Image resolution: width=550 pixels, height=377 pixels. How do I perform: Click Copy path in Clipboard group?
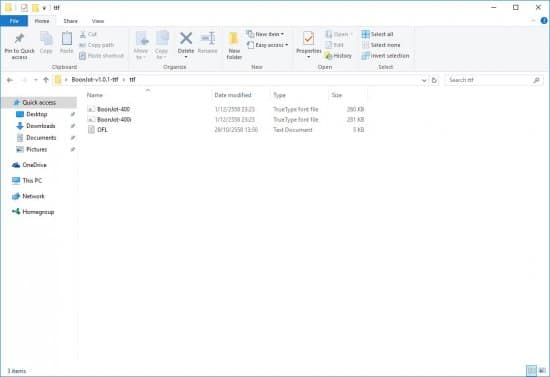pyautogui.click(x=97, y=45)
